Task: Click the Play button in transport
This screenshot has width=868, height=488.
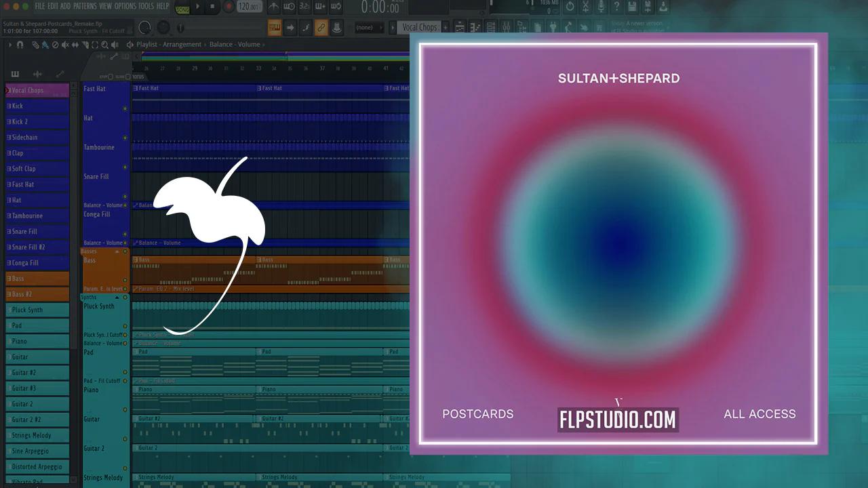Action: click(x=198, y=7)
